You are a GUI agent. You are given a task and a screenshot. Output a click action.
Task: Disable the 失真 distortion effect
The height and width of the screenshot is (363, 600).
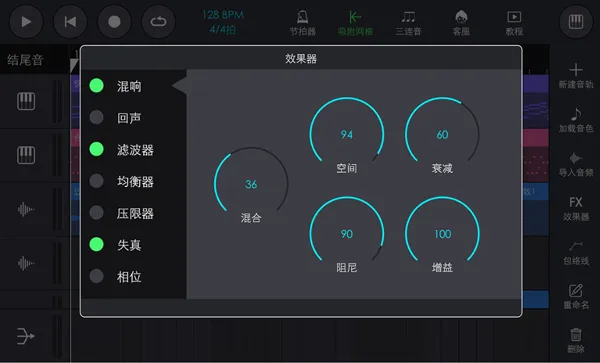pos(96,244)
